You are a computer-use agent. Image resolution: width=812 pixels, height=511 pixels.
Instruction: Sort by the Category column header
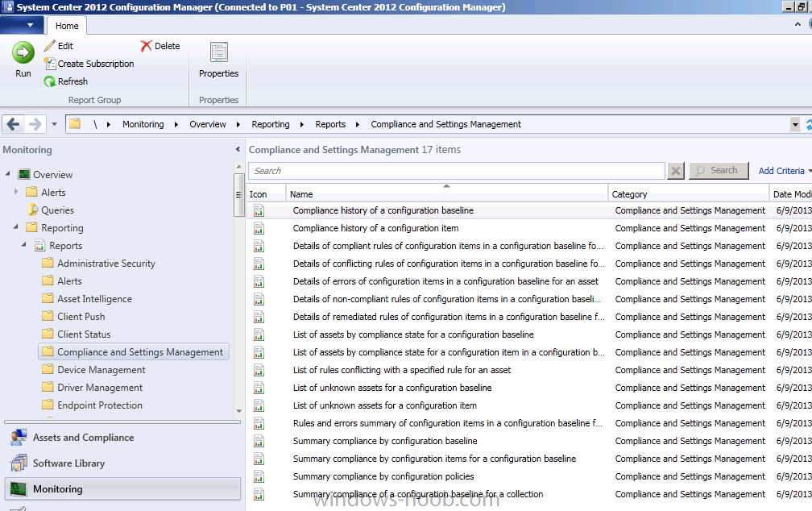click(x=688, y=193)
